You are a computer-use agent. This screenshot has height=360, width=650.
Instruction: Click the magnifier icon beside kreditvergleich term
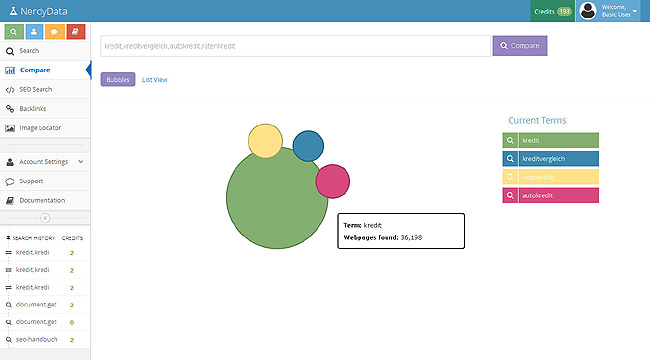point(510,158)
